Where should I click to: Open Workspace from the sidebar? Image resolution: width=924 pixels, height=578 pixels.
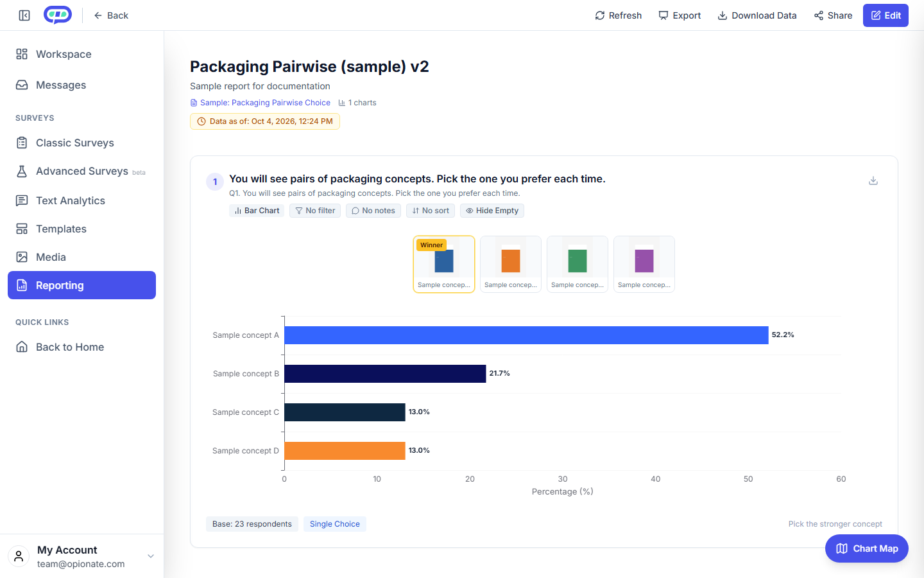pos(81,54)
